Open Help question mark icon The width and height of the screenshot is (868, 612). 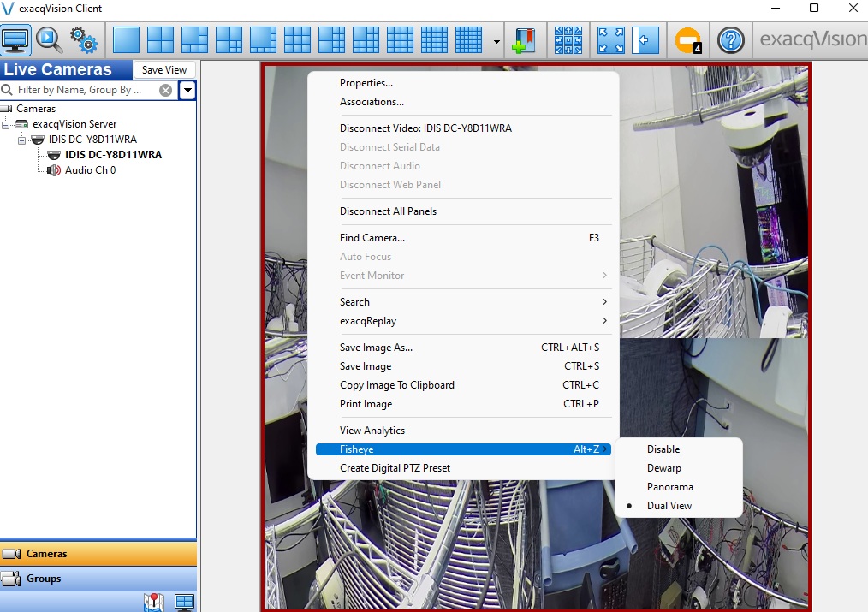731,40
